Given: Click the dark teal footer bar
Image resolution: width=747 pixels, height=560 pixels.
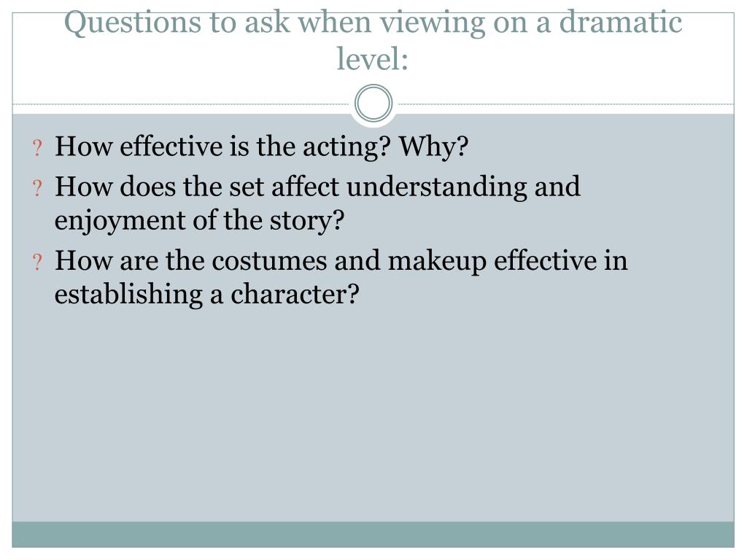Looking at the screenshot, I should (373, 534).
